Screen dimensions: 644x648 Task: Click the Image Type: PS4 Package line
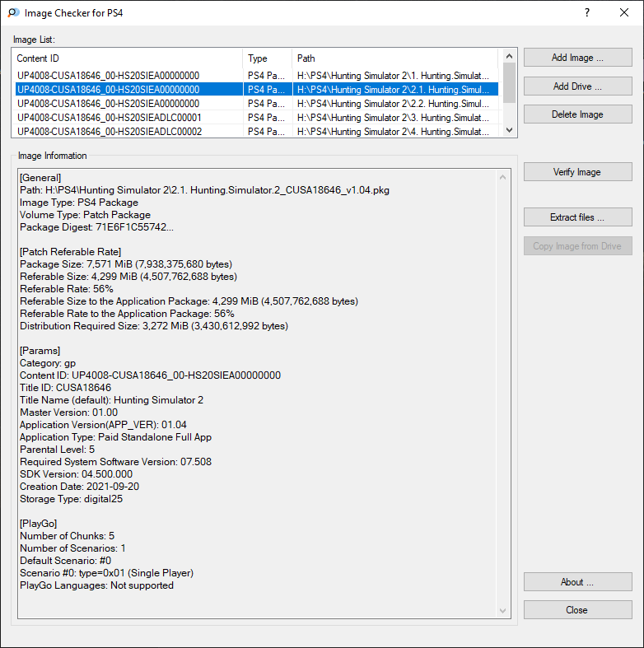point(79,203)
